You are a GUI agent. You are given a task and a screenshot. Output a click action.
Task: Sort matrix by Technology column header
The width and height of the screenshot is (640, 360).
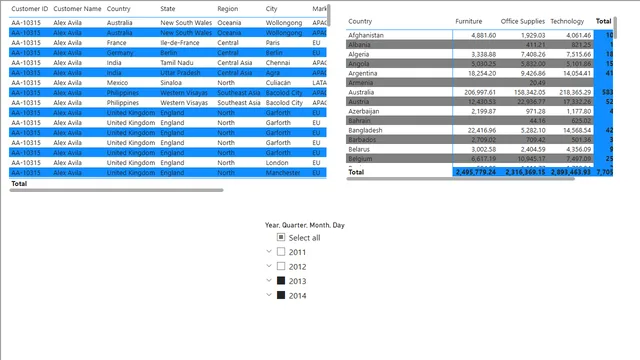coord(567,21)
